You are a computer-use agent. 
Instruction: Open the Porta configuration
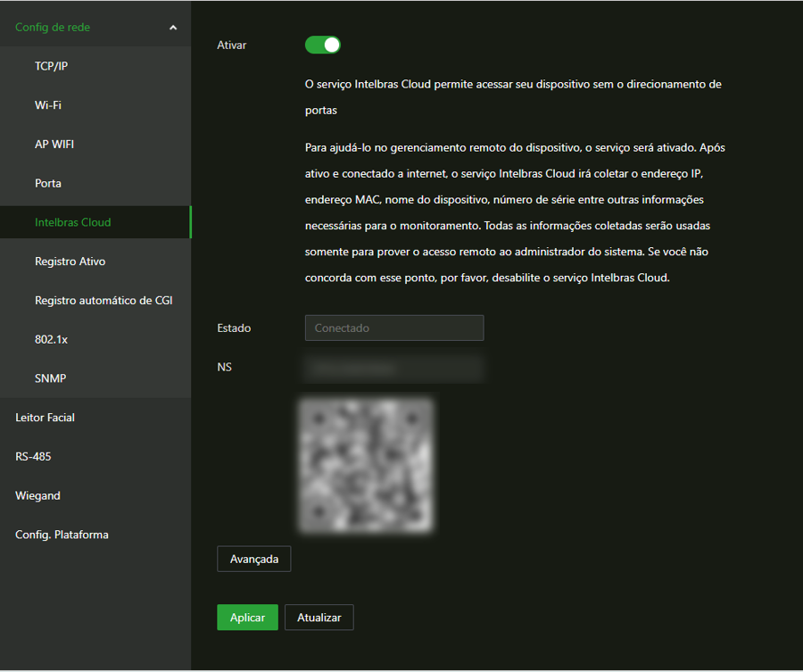click(48, 183)
